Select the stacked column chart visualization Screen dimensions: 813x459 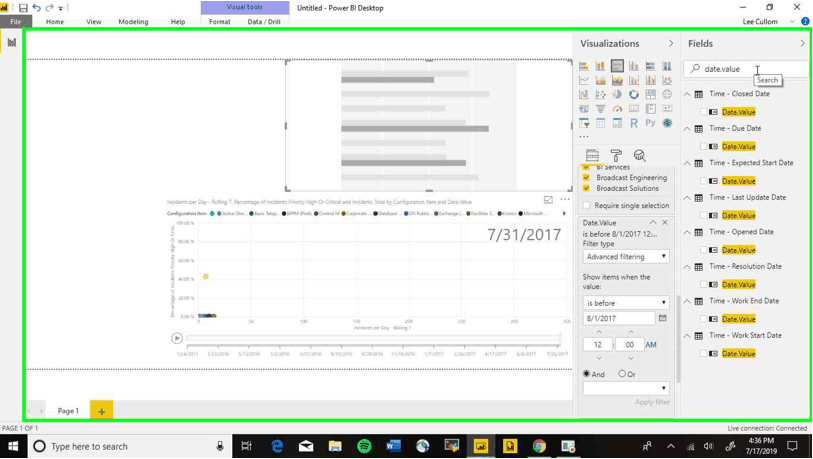click(x=600, y=66)
